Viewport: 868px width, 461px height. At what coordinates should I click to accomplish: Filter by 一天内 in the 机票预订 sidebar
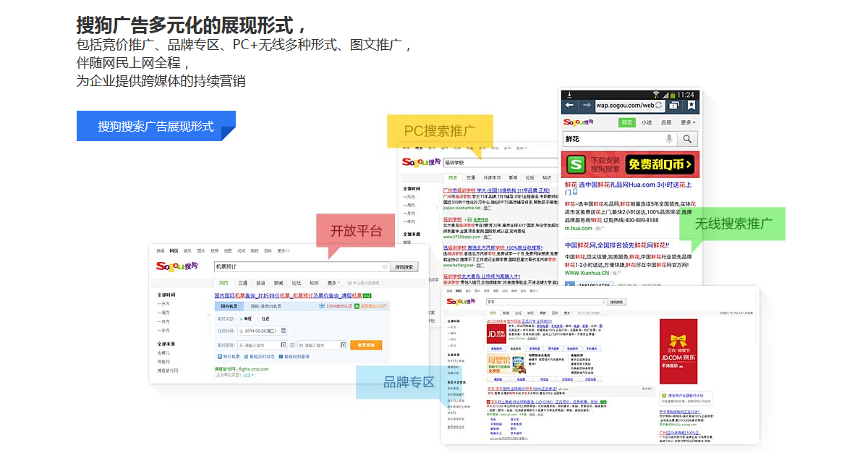pyautogui.click(x=164, y=304)
